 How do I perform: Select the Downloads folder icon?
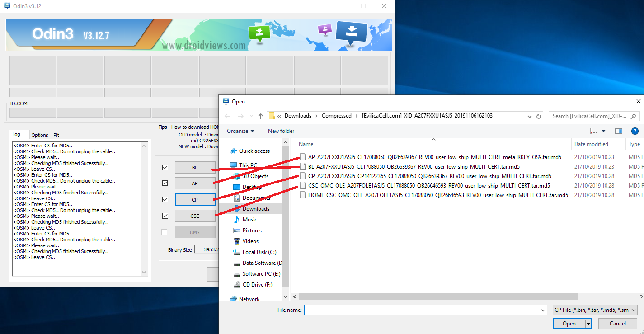pos(237,208)
